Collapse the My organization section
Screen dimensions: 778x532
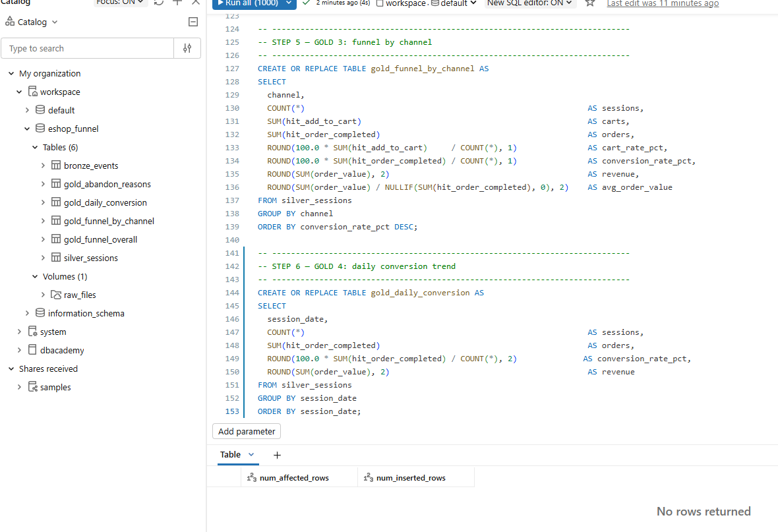tap(11, 73)
